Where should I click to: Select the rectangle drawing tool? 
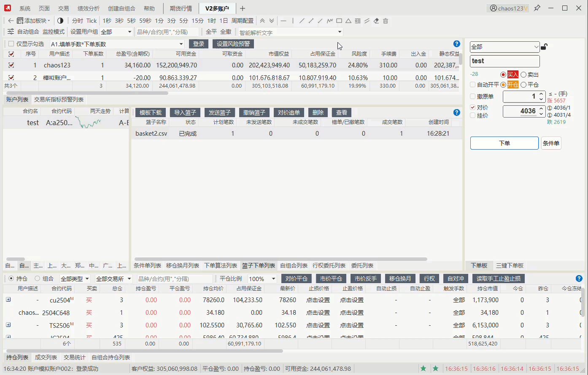click(339, 21)
